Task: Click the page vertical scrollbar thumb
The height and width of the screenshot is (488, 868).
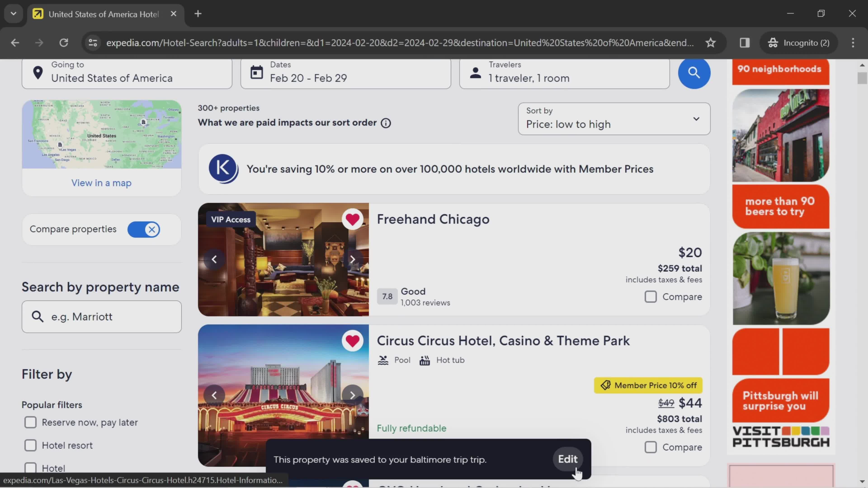Action: pyautogui.click(x=862, y=78)
